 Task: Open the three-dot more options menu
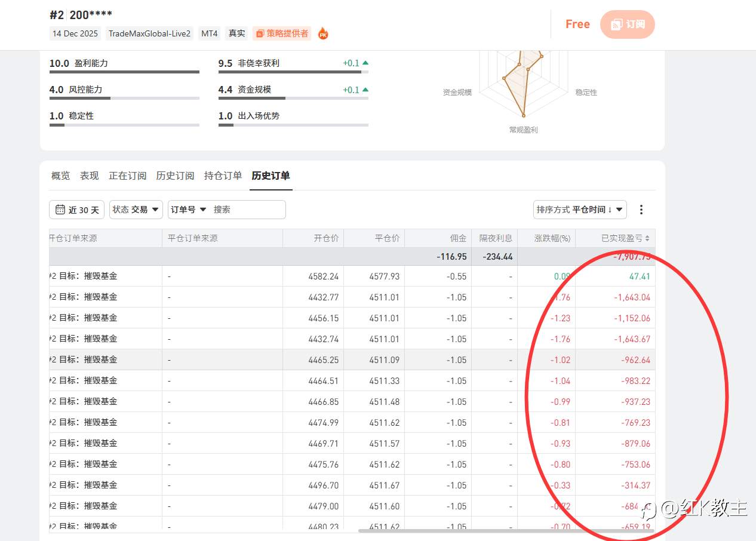click(x=641, y=210)
